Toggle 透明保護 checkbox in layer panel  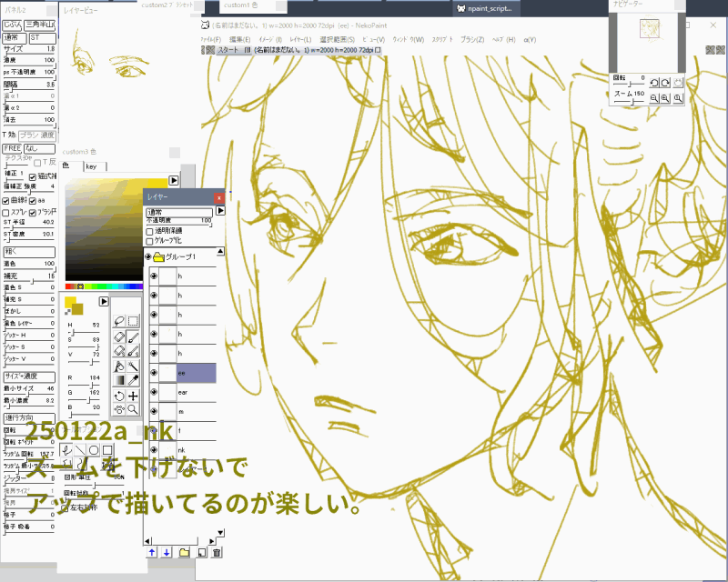pyautogui.click(x=149, y=231)
